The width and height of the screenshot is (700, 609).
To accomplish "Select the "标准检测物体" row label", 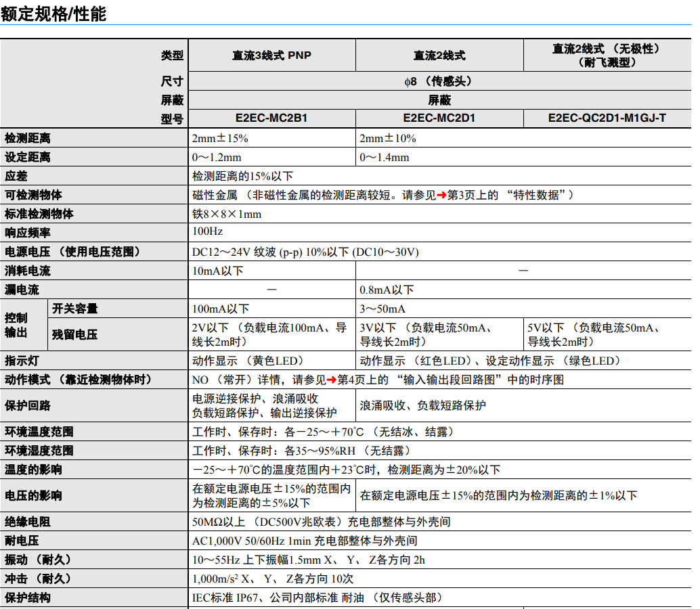I will click(39, 214).
